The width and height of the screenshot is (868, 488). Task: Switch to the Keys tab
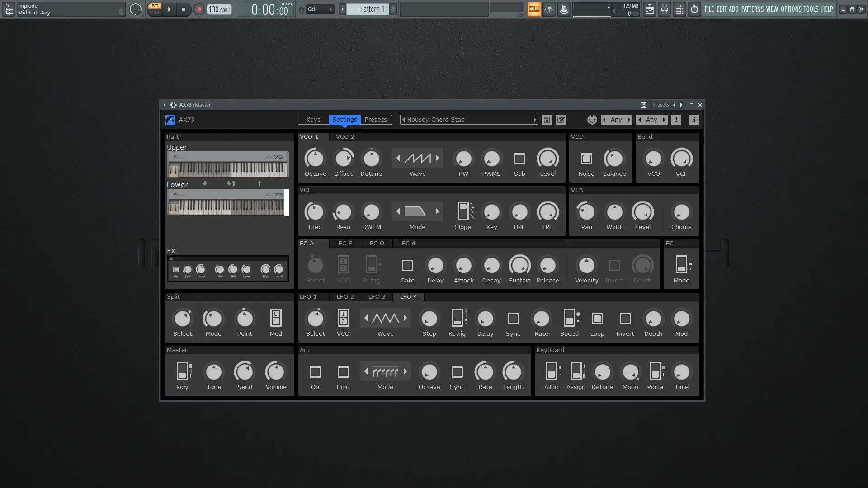tap(313, 120)
